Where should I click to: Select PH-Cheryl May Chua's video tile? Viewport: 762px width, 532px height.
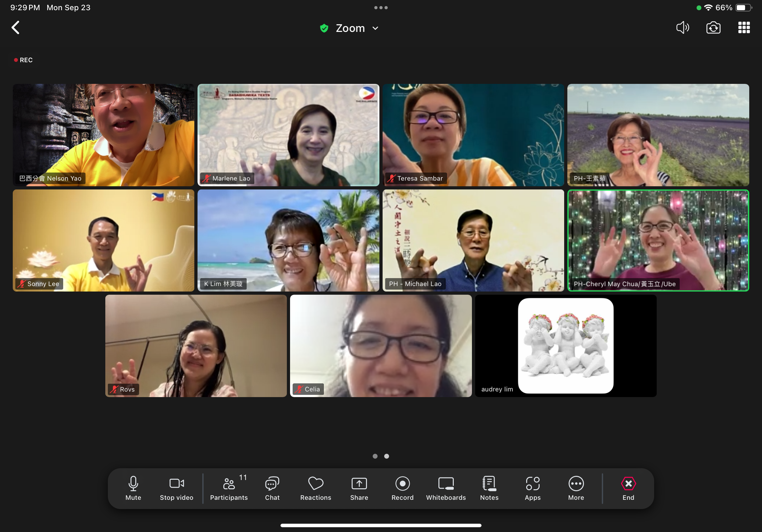(x=658, y=240)
